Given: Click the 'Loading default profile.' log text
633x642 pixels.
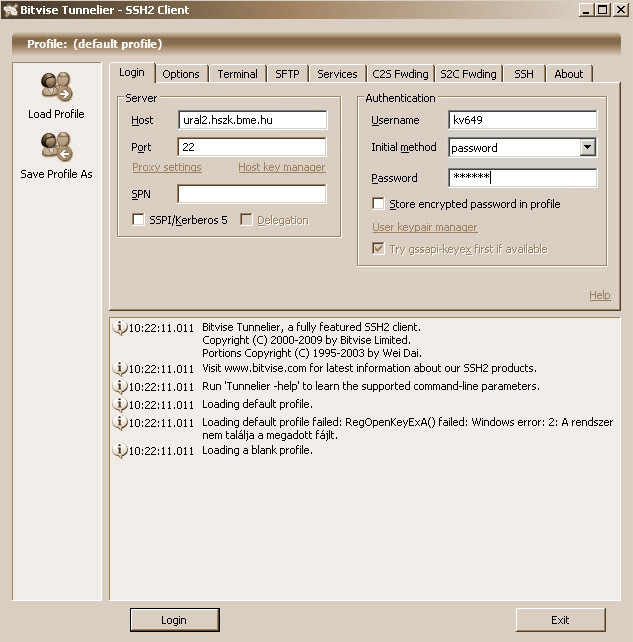Looking at the screenshot, I should click(x=257, y=405).
